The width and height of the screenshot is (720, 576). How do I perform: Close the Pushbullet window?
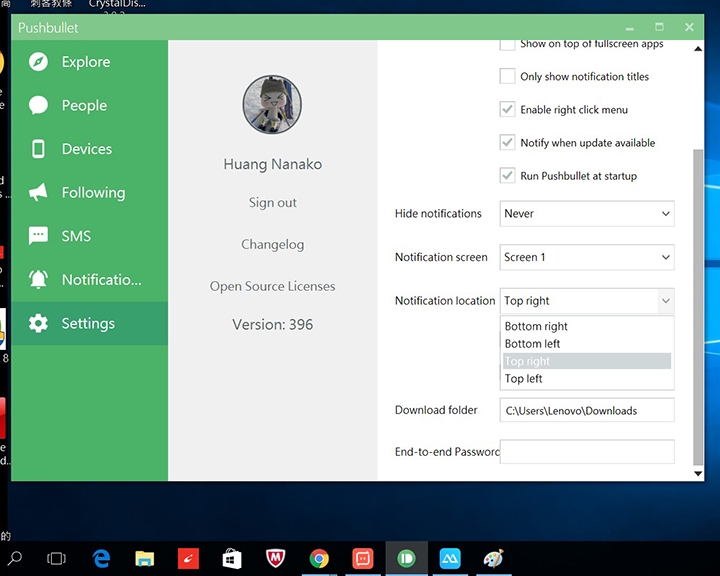coord(689,27)
